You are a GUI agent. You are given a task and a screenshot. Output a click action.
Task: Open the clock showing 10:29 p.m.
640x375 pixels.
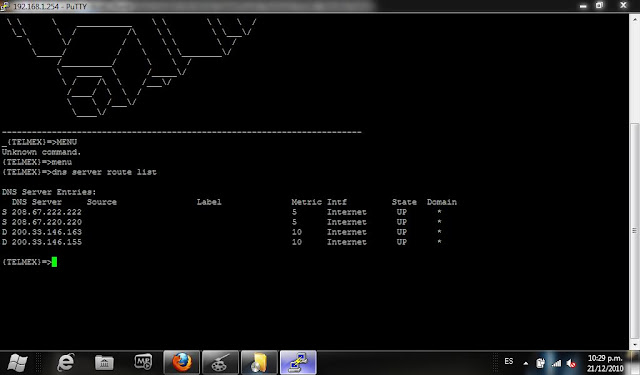click(605, 363)
